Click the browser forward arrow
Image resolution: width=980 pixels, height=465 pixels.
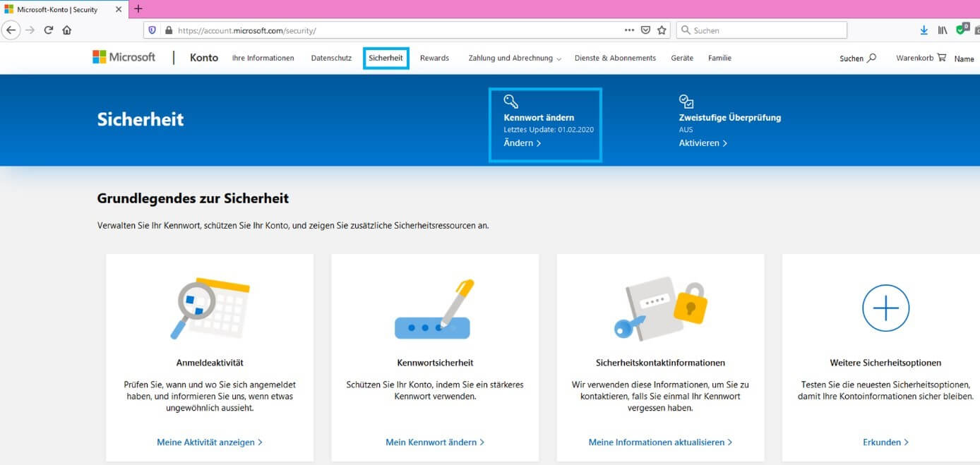point(30,30)
